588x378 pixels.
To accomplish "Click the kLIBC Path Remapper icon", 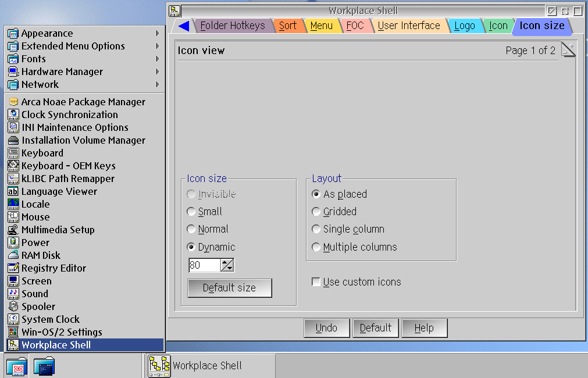I will pos(13,179).
